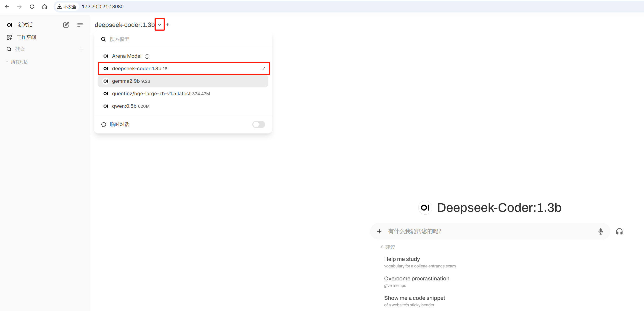This screenshot has height=311, width=644.
Task: Add another model with the plus icon
Action: click(168, 25)
